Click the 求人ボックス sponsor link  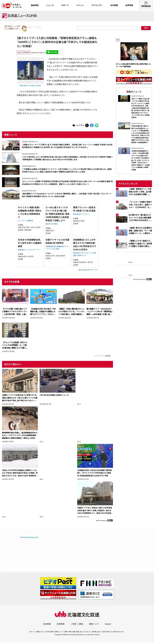click(93, 270)
